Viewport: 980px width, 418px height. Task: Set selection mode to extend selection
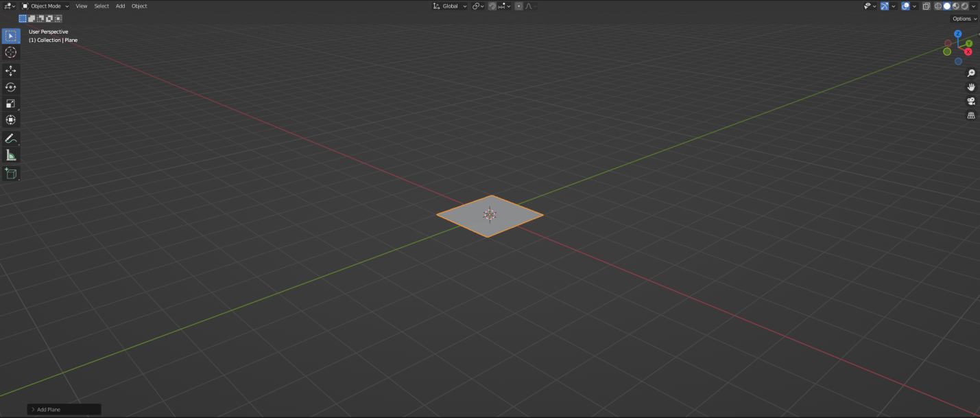click(32, 19)
